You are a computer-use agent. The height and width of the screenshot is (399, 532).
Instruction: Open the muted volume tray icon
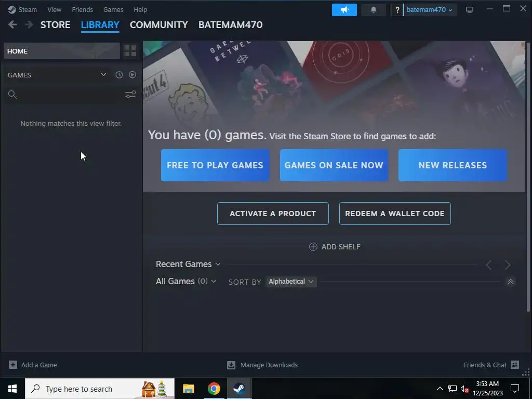coord(464,389)
